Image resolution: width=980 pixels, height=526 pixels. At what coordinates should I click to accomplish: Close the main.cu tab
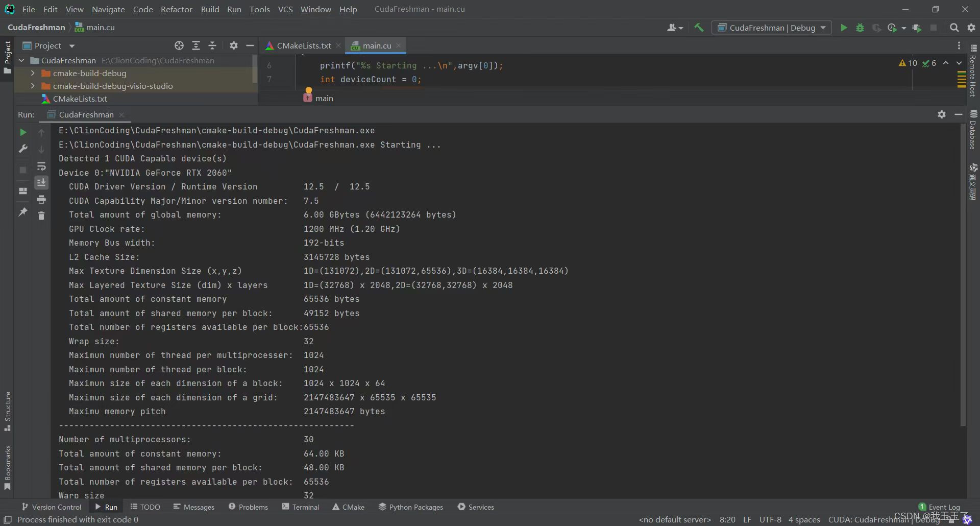pos(399,45)
